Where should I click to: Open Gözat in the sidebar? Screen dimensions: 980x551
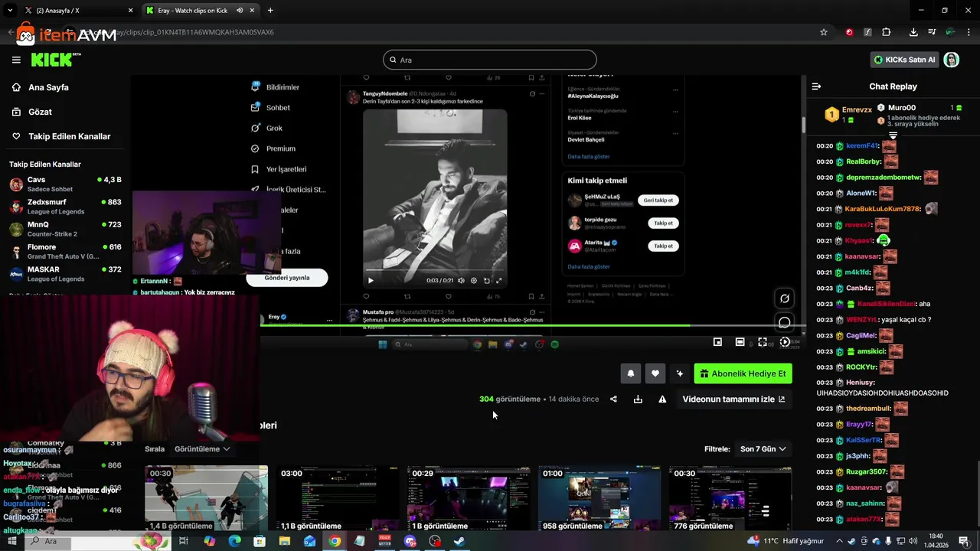pyautogui.click(x=40, y=112)
